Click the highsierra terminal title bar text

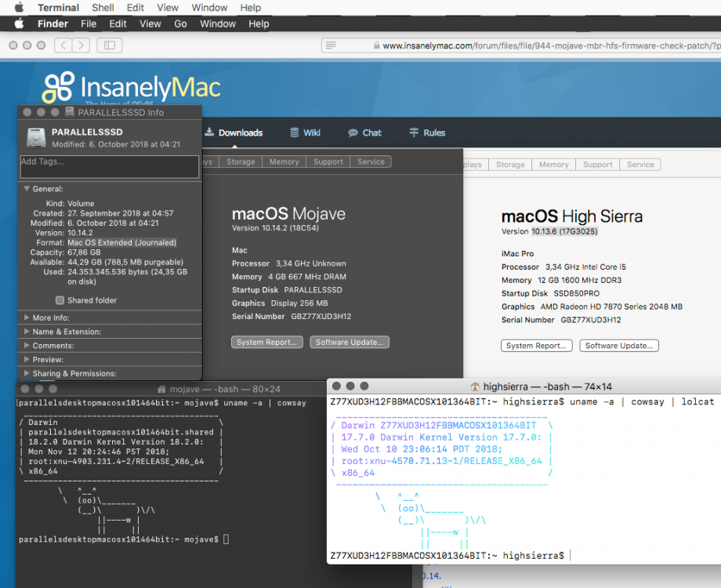[547, 387]
